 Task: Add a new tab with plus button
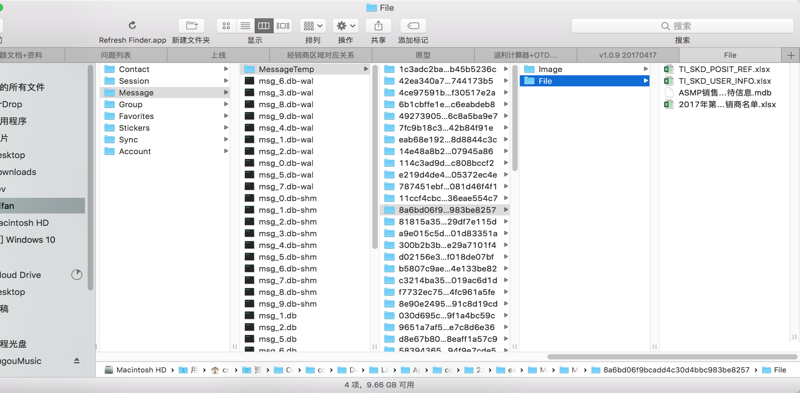coord(791,55)
